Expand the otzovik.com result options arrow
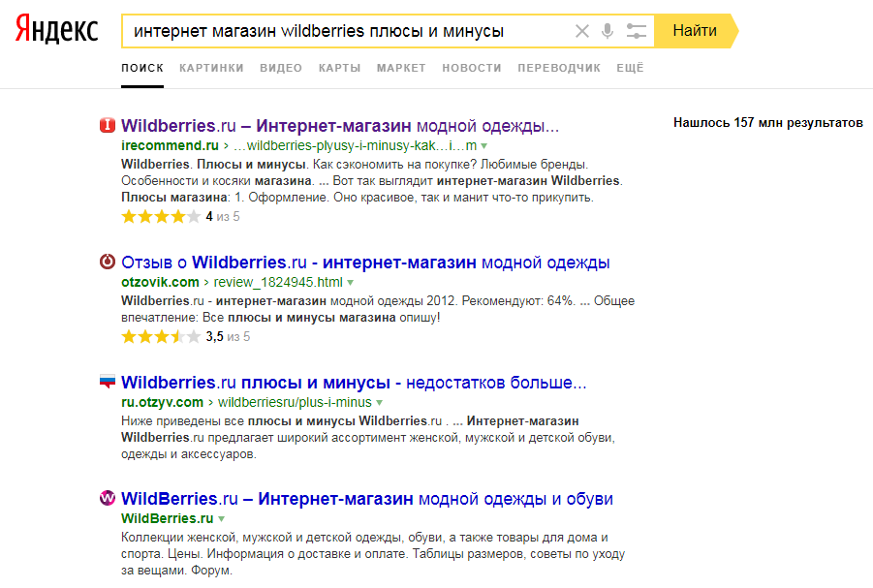This screenshot has width=873, height=588. point(350,283)
